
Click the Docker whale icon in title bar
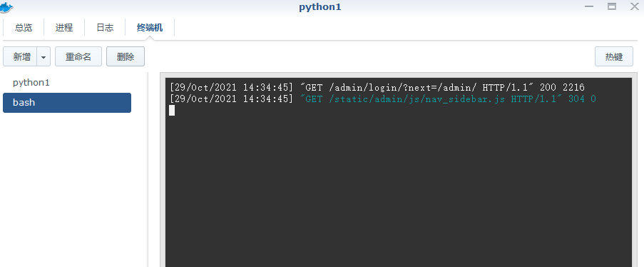click(6, 7)
